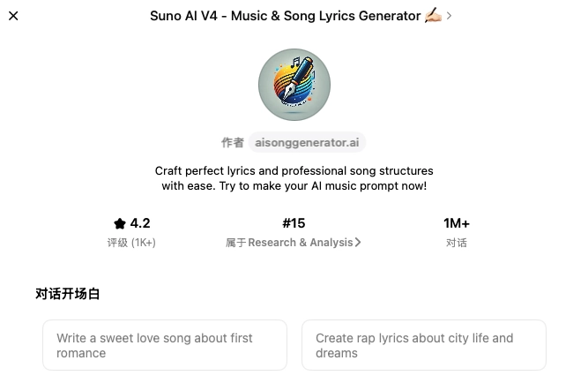Click the 对话 label under 1M+
The image size is (588, 383).
(x=457, y=243)
